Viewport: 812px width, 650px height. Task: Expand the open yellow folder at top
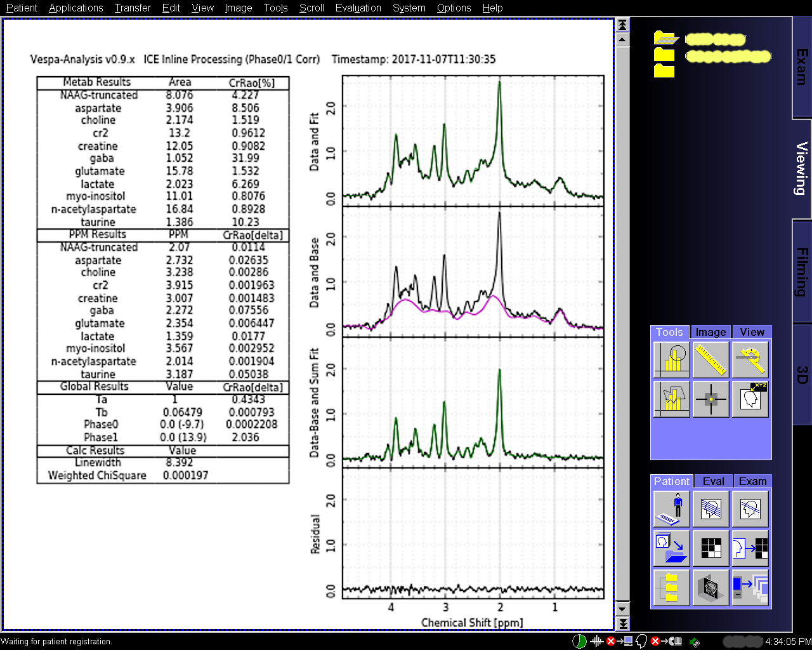click(665, 39)
